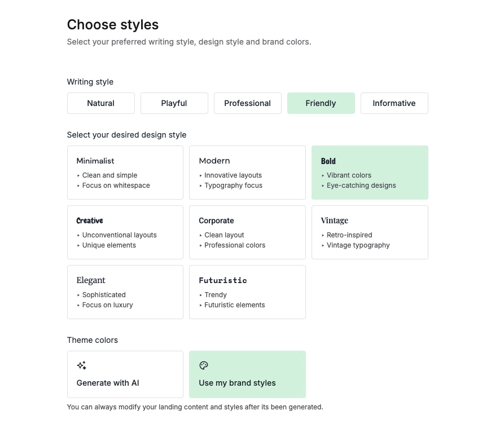Select the Futuristic design style card

click(247, 292)
